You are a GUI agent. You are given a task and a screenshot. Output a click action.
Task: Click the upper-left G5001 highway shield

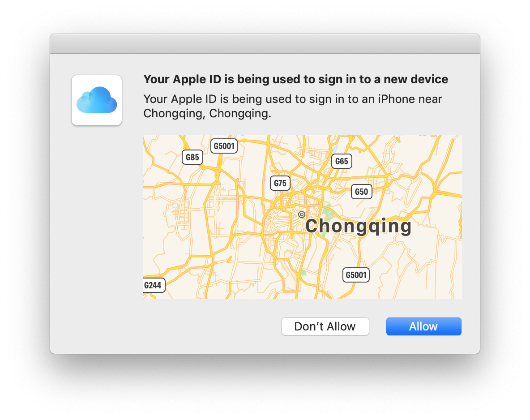pyautogui.click(x=224, y=146)
